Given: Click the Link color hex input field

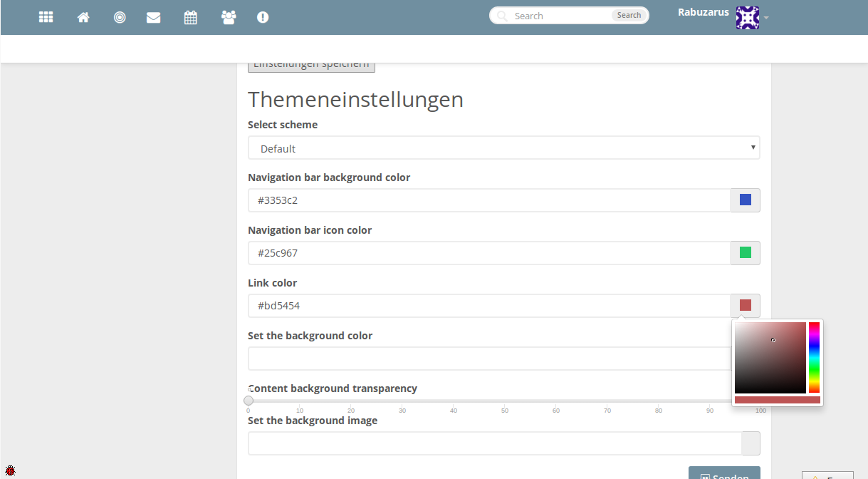Looking at the screenshot, I should pyautogui.click(x=488, y=306).
